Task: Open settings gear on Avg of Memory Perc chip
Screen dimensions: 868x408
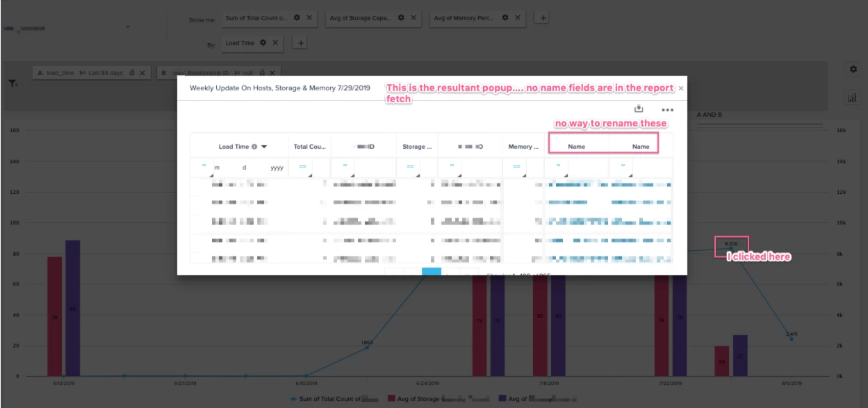Action: pos(506,17)
